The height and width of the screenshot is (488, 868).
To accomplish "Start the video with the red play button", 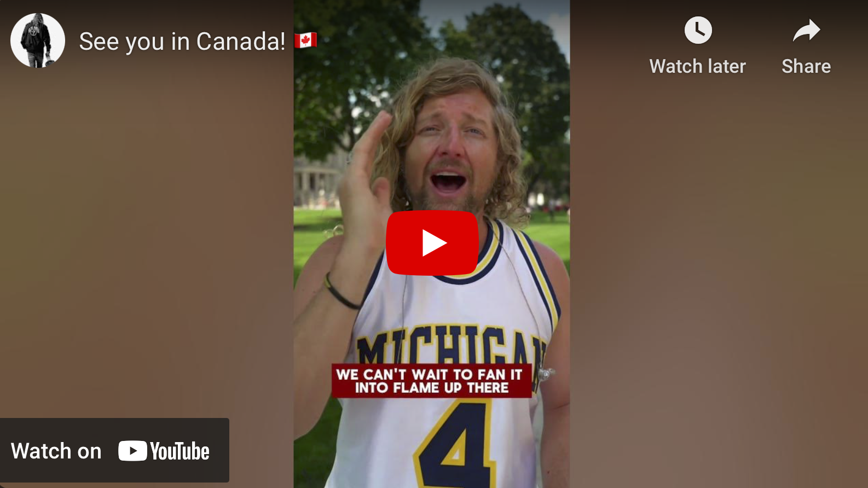I will (x=432, y=243).
